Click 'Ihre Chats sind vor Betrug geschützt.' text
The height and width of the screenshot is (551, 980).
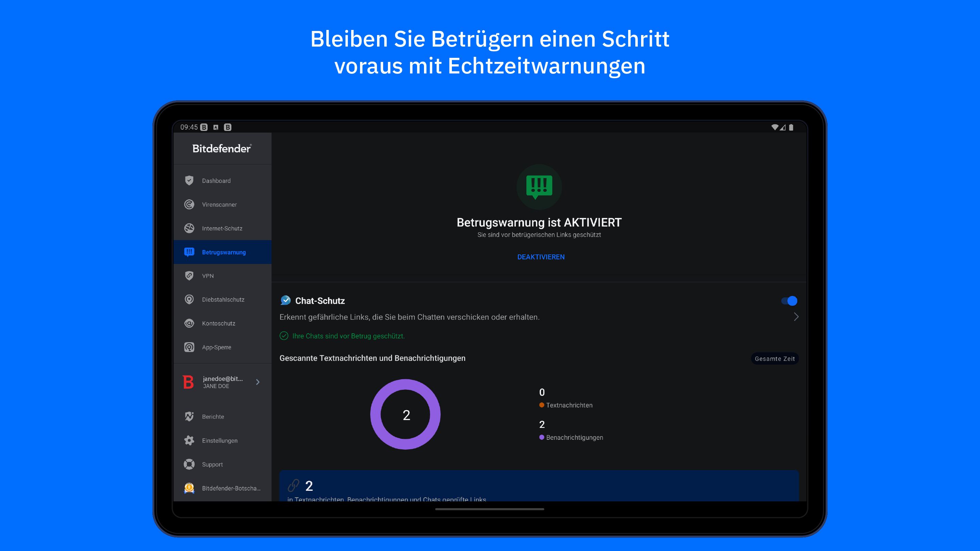click(x=348, y=336)
